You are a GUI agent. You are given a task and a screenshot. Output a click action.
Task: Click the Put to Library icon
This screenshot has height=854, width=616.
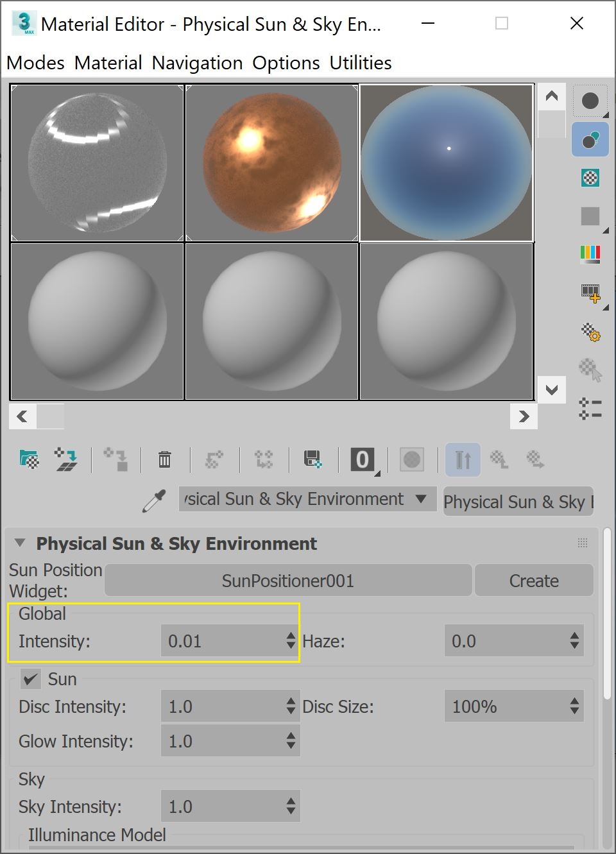click(312, 459)
